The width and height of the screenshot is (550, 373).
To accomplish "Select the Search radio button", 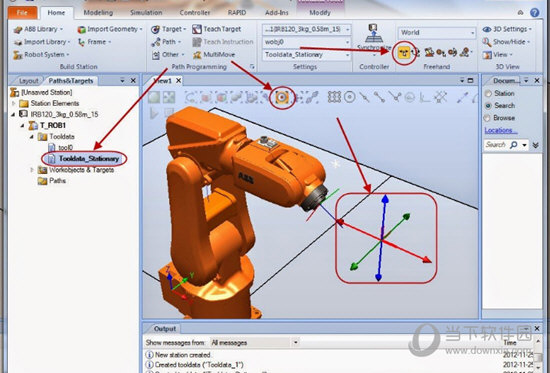I will click(488, 105).
